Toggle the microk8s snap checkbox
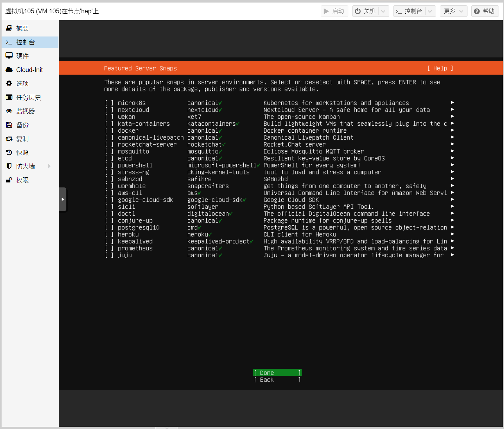The width and height of the screenshot is (504, 429). click(109, 103)
